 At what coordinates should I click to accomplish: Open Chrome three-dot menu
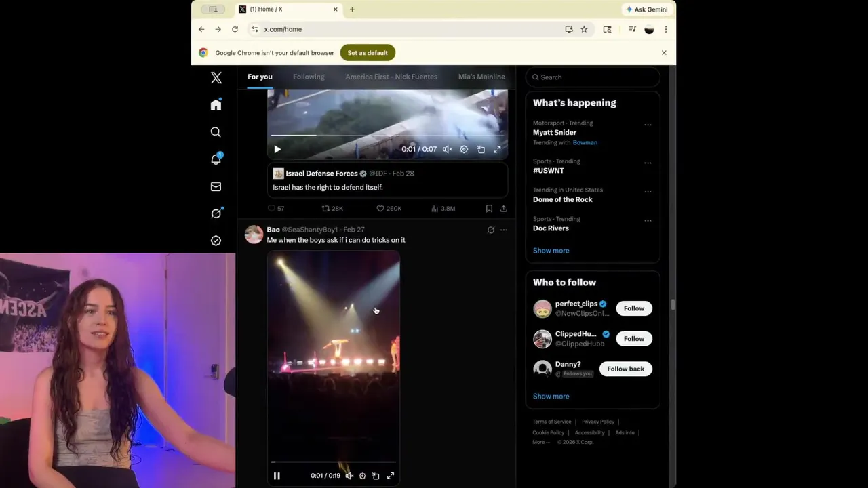666,29
